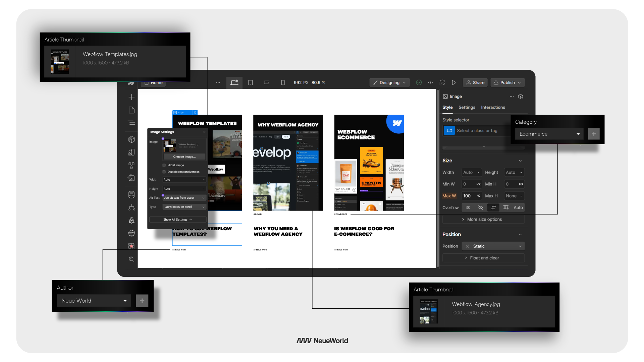Switch to the Interactions tab
The height and width of the screenshot is (362, 644).
pyautogui.click(x=493, y=107)
